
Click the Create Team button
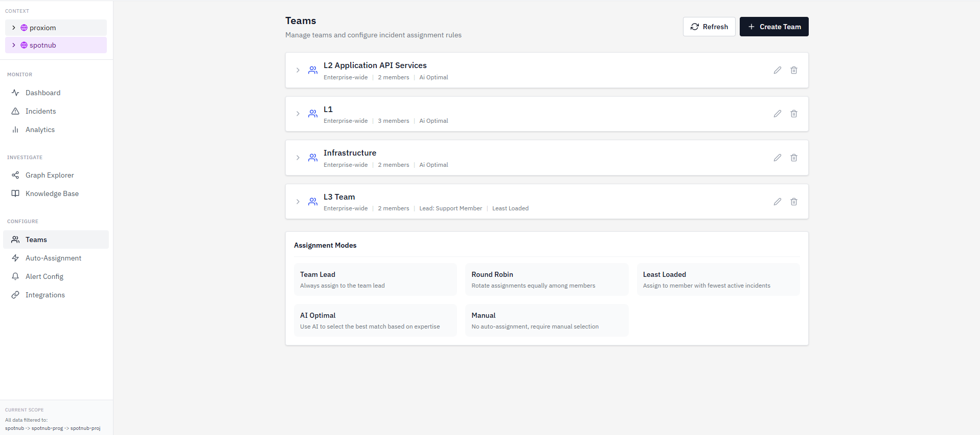773,27
